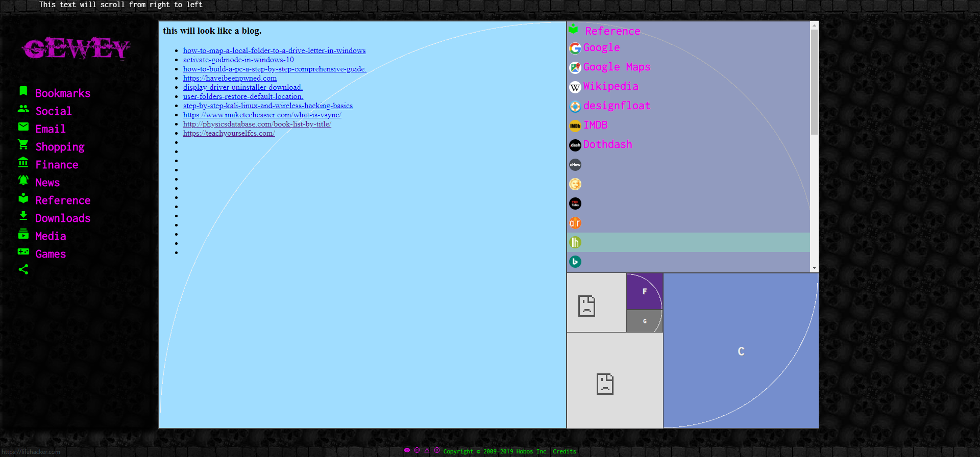
Task: Click the triangle icon in footer
Action: (427, 450)
